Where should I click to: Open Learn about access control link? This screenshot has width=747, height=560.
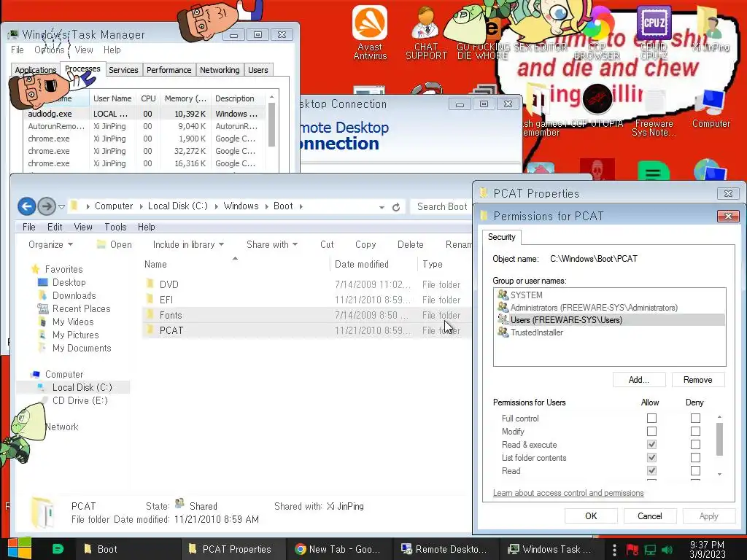pos(568,493)
